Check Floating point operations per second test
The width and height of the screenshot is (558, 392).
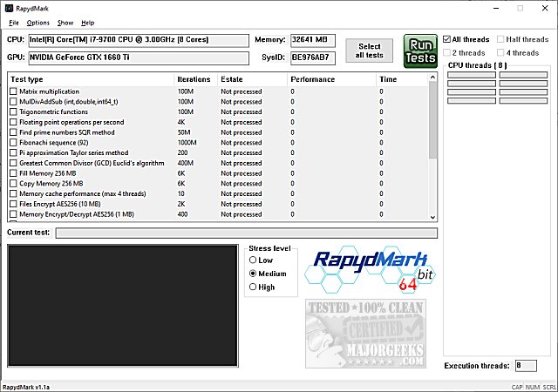[x=13, y=122]
